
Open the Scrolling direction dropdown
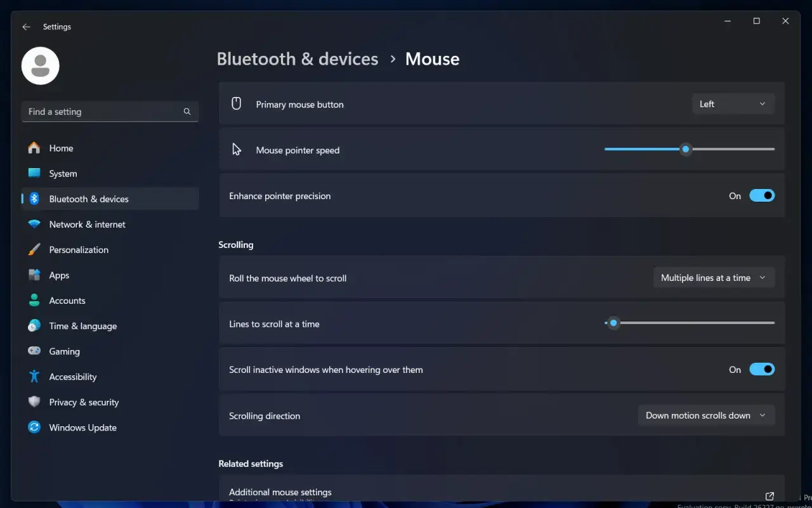tap(706, 415)
